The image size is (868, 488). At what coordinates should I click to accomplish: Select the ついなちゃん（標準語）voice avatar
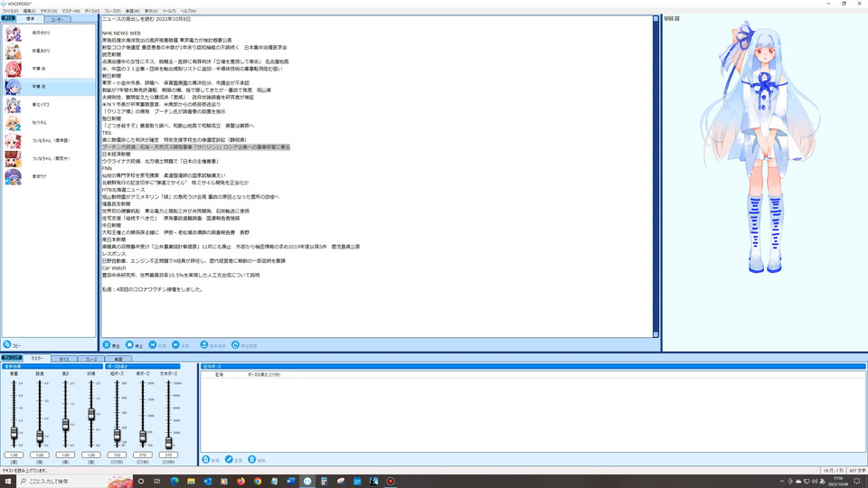click(x=14, y=141)
